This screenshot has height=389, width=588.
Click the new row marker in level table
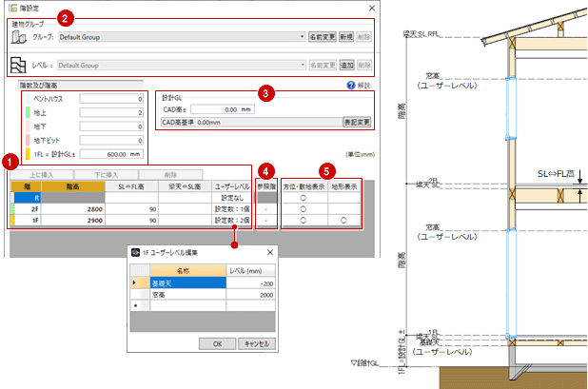click(x=134, y=307)
